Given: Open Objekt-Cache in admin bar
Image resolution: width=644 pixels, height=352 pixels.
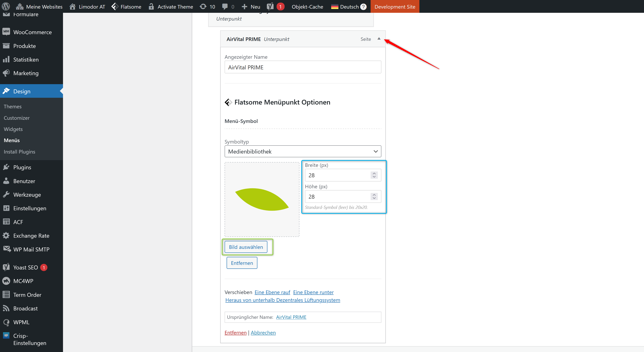Looking at the screenshot, I should (307, 7).
